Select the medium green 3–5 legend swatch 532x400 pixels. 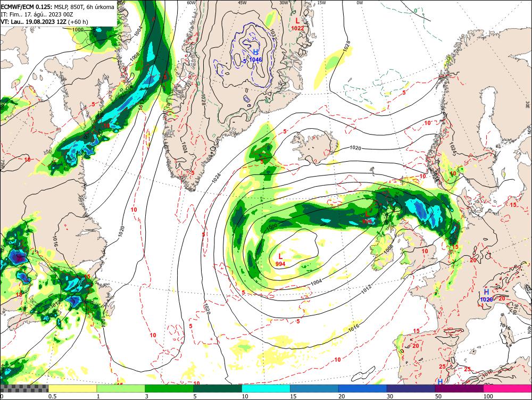(x=169, y=388)
